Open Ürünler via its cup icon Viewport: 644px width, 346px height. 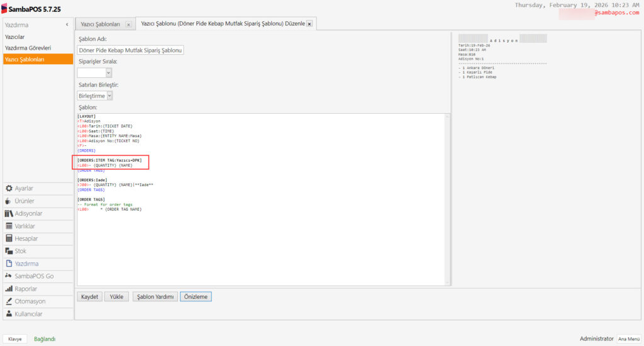[x=9, y=201]
